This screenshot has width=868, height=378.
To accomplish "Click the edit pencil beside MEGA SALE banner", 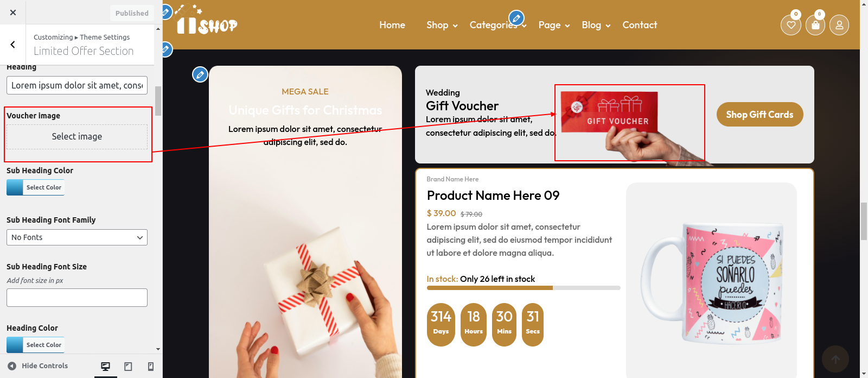I will point(200,74).
